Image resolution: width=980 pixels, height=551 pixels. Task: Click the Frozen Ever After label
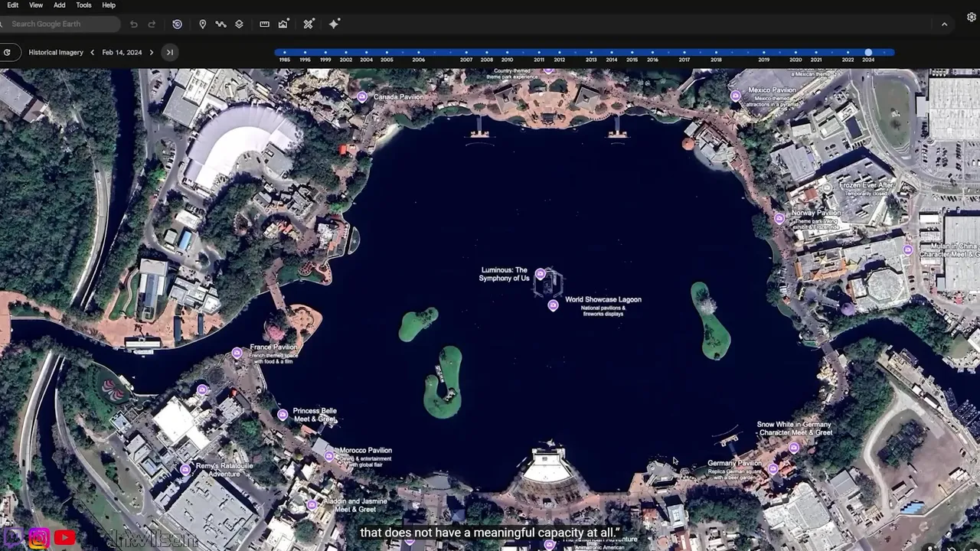coord(867,185)
